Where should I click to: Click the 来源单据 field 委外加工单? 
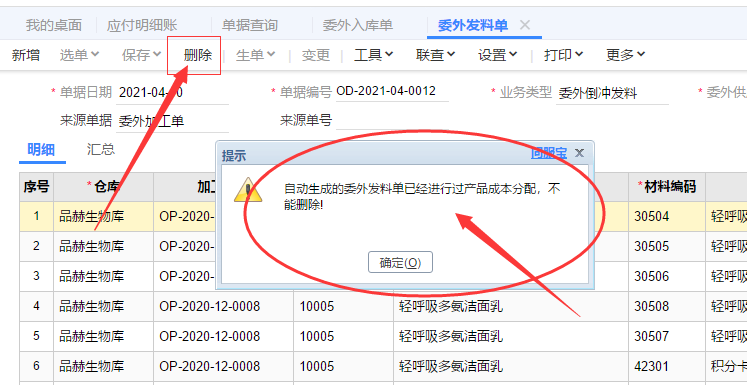[x=172, y=122]
